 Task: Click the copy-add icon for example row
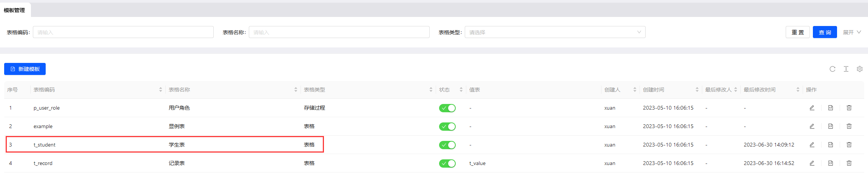[x=831, y=126]
